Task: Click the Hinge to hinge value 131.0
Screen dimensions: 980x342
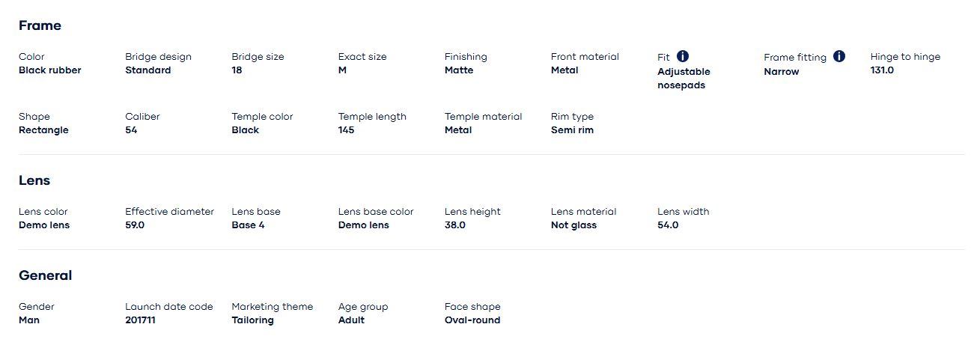Action: [882, 70]
